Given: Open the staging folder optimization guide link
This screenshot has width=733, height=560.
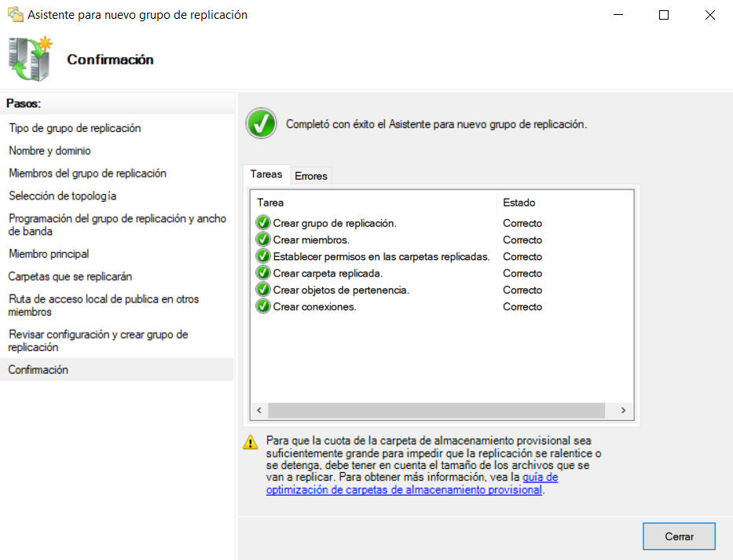Looking at the screenshot, I should (404, 489).
